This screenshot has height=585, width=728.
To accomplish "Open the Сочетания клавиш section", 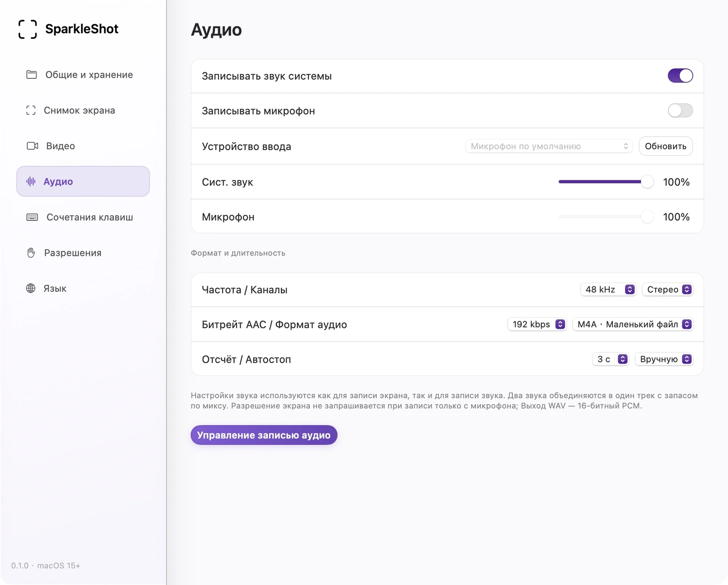I will [83, 217].
